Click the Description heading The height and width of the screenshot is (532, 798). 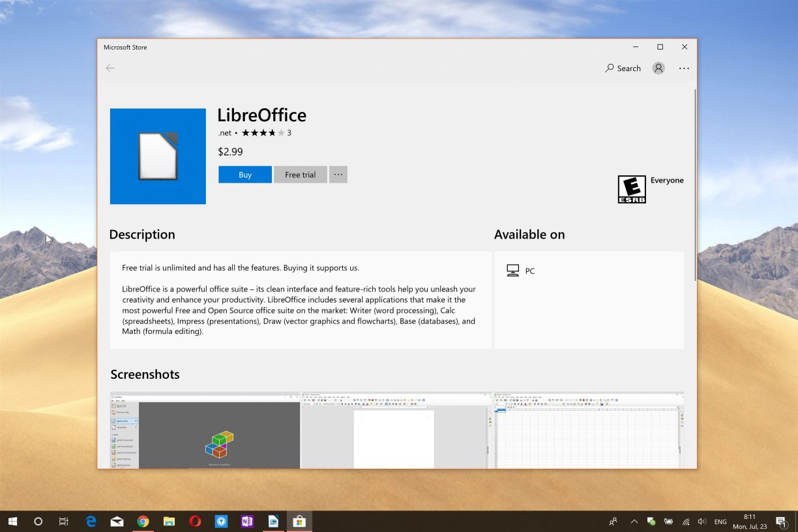142,235
